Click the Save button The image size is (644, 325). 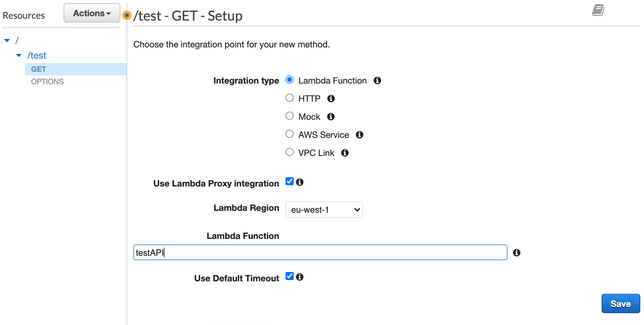620,303
